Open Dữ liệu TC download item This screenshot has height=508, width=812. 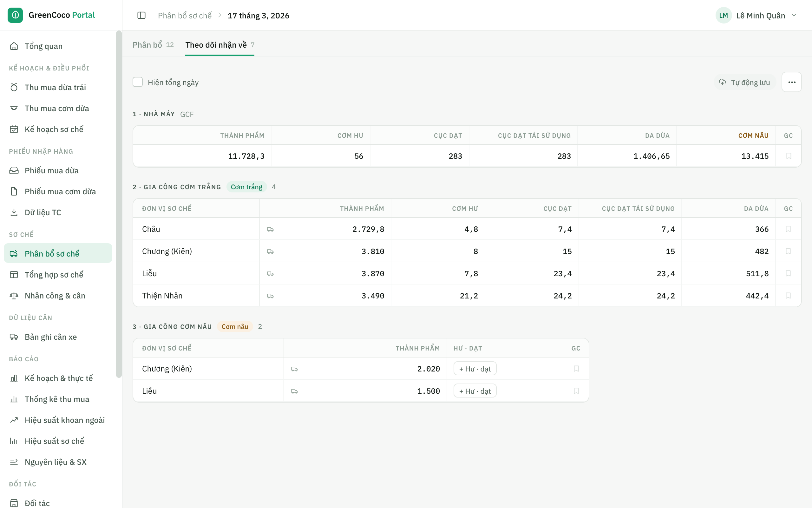click(58, 212)
